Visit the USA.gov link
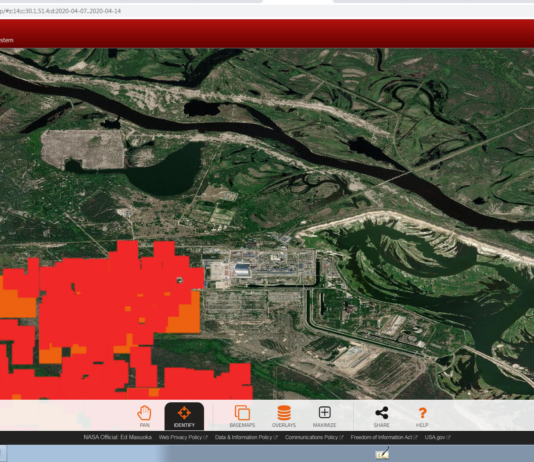This screenshot has width=534, height=462. 437,437
